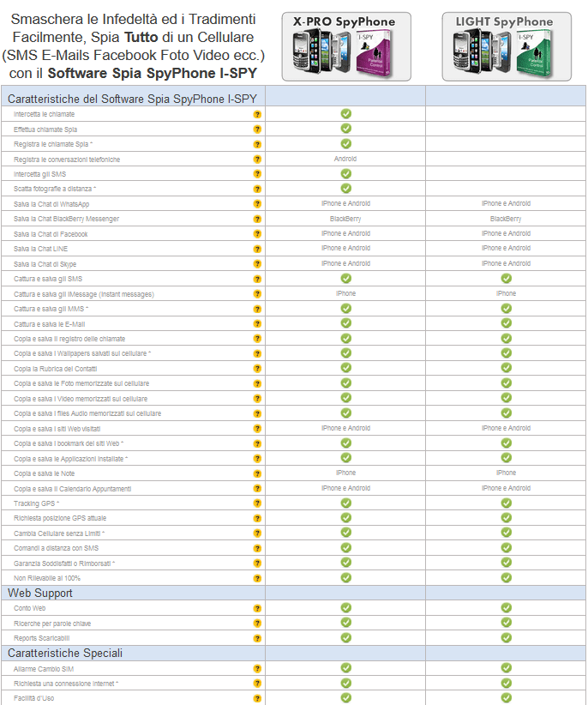Click help icon for Non Rilevabile al 100%

(257, 578)
